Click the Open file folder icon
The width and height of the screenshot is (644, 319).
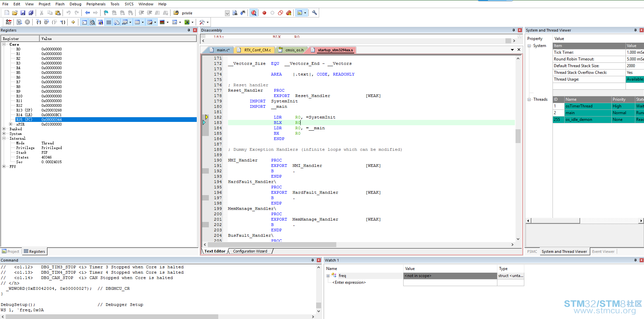pos(15,13)
